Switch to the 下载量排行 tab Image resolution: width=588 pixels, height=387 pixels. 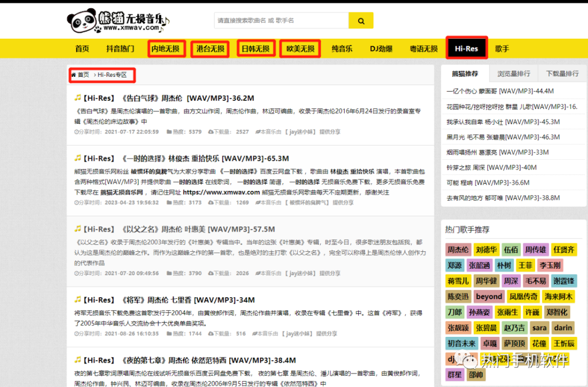pyautogui.click(x=562, y=74)
